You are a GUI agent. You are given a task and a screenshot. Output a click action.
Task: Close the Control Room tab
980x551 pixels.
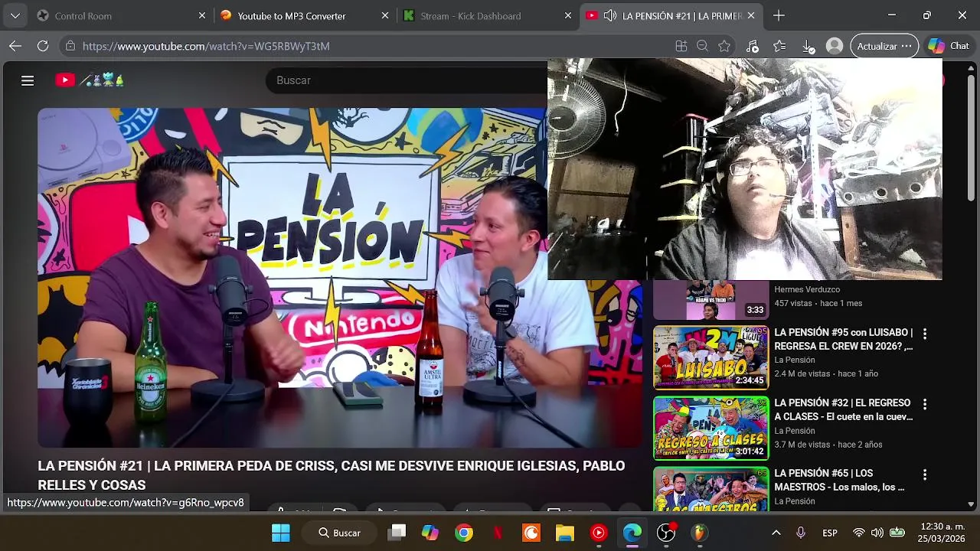click(x=202, y=15)
